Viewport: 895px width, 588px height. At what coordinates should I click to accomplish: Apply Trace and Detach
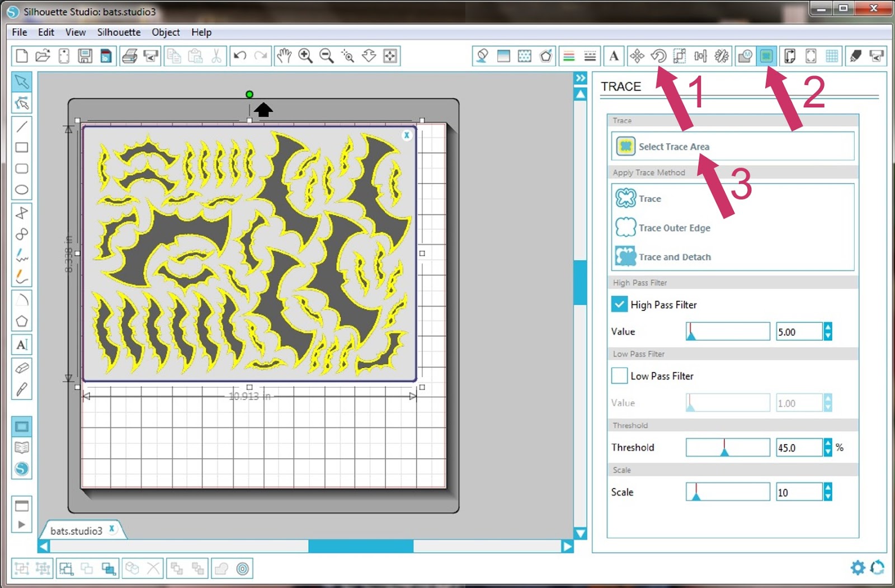click(x=663, y=257)
